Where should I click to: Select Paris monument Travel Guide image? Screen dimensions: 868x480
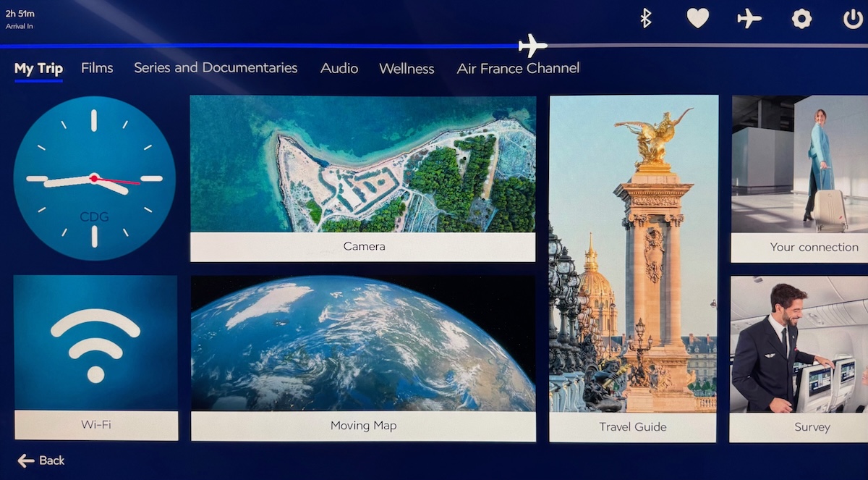[x=633, y=253]
